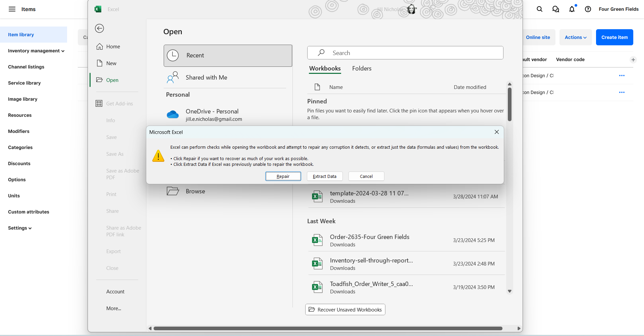Click the Online site button
This screenshot has height=336, width=644.
click(538, 37)
